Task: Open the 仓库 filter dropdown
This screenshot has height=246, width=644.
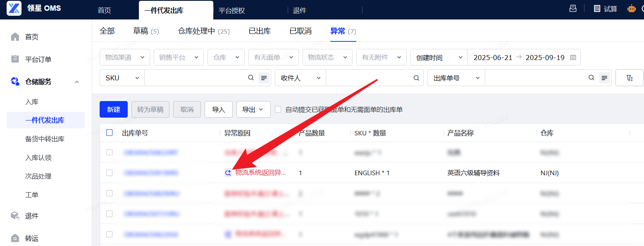Action: coord(226,57)
